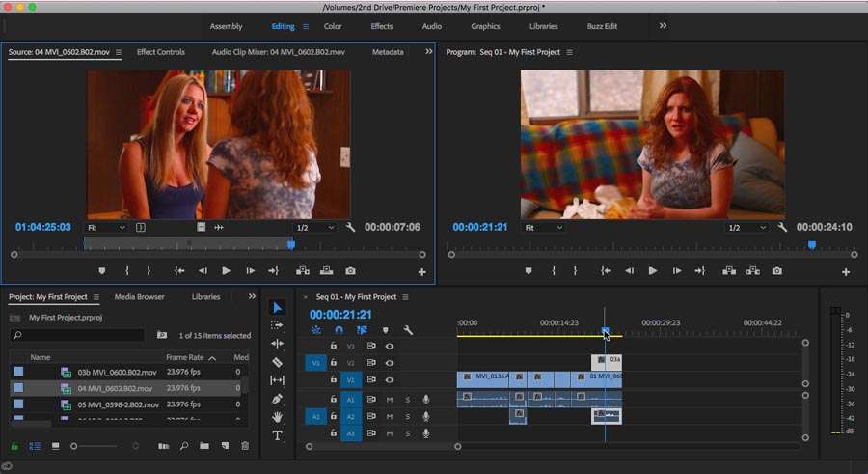This screenshot has height=474, width=868.
Task: Open Seq 01 timeline panel menu
Action: 405,297
